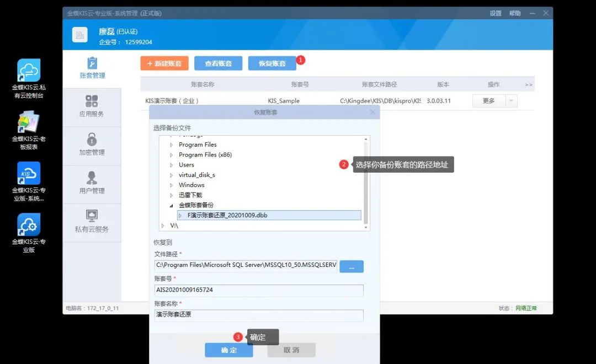
Task: Open 金蝶KIS云-私有云控制台 desktop icon
Action: [29, 79]
